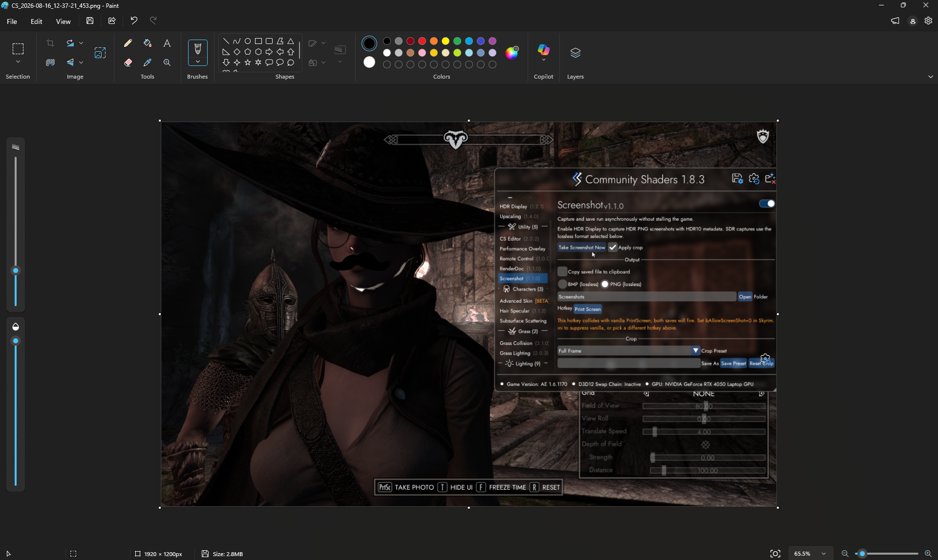Click the Share icon in the title bar
Screen dimensions: 938x560
(112, 21)
